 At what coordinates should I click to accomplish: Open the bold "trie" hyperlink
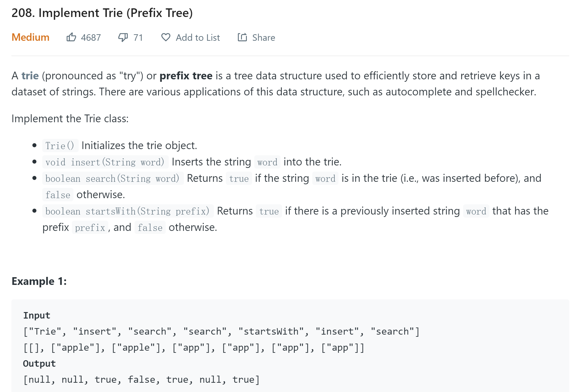(30, 76)
